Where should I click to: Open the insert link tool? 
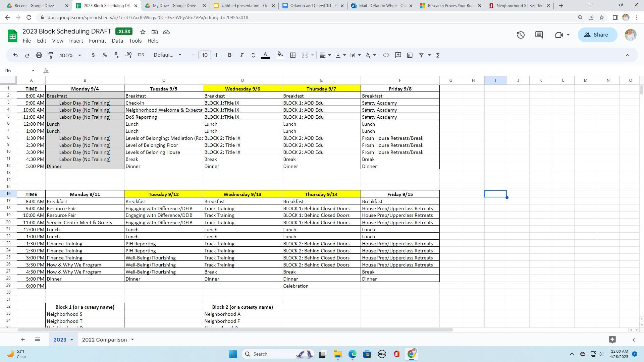pyautogui.click(x=386, y=55)
